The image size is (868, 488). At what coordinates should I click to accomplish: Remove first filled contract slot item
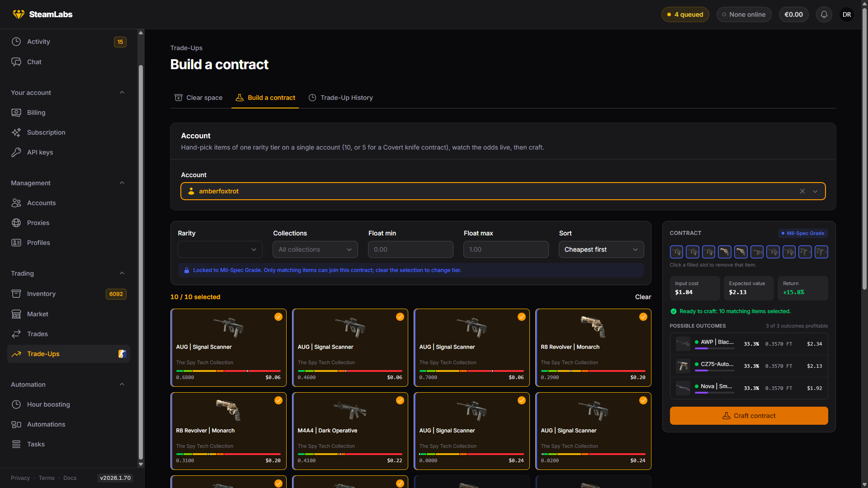coord(676,252)
